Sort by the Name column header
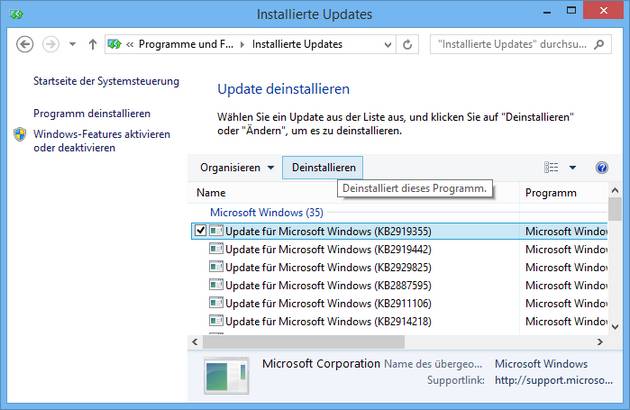 point(354,193)
